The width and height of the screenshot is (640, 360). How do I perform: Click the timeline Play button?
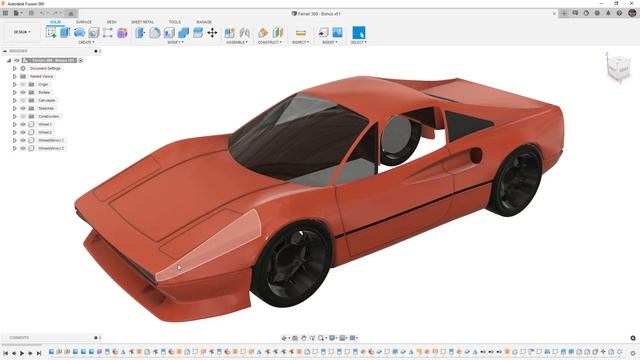pos(22,353)
